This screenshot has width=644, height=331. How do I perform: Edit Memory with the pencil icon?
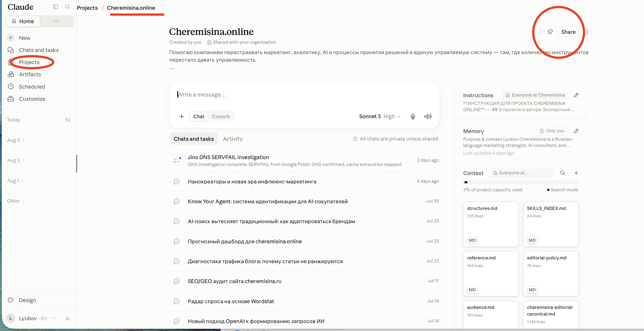(576, 131)
